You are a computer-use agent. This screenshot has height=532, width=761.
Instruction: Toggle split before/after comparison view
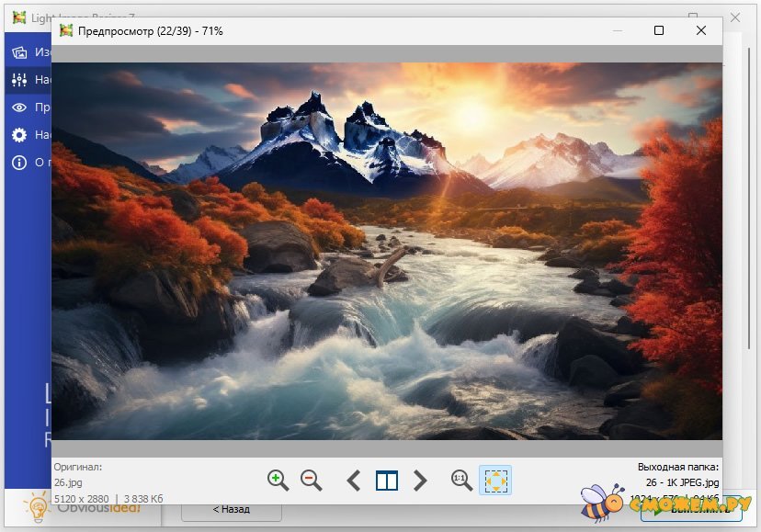pyautogui.click(x=387, y=480)
